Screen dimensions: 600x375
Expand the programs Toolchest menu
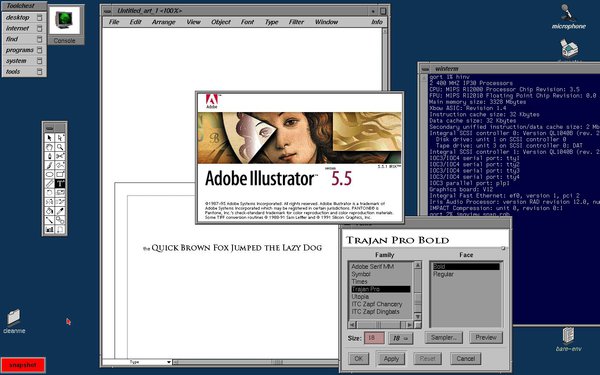pos(24,50)
